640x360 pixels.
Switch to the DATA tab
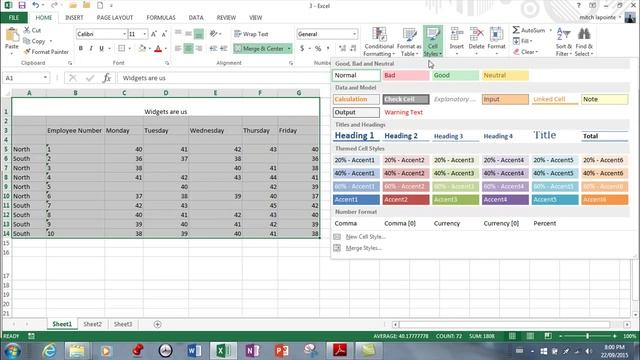click(x=196, y=18)
